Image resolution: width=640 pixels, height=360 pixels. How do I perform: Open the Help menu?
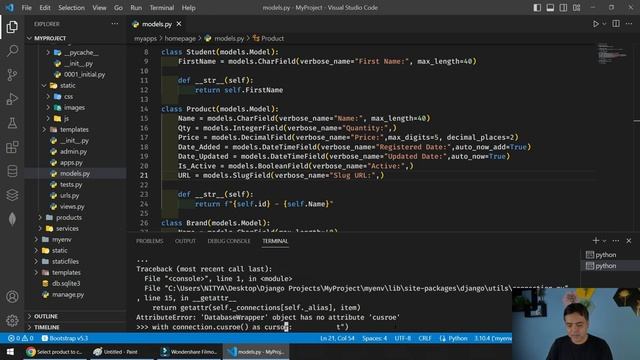tap(189, 8)
